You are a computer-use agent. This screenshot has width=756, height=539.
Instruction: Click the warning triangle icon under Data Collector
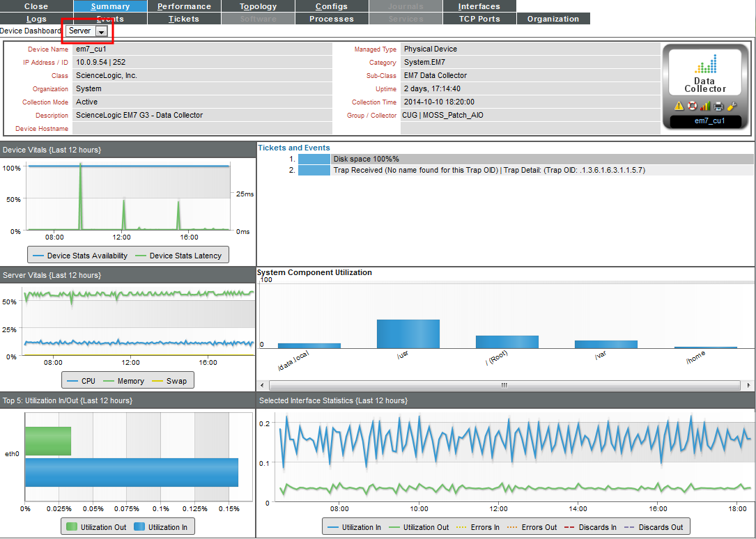[679, 105]
